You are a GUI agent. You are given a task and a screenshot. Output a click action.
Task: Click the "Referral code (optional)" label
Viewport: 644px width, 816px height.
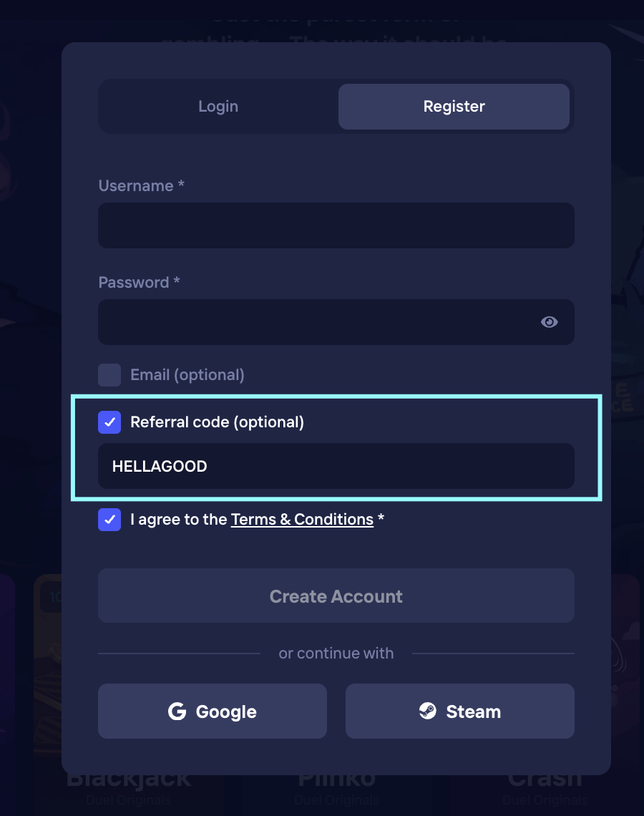(x=217, y=422)
